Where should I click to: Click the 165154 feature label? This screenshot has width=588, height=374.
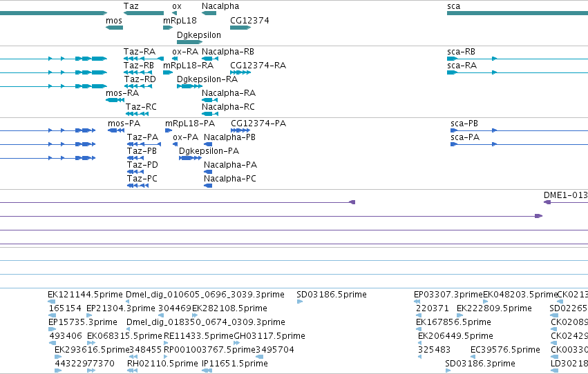(65, 308)
